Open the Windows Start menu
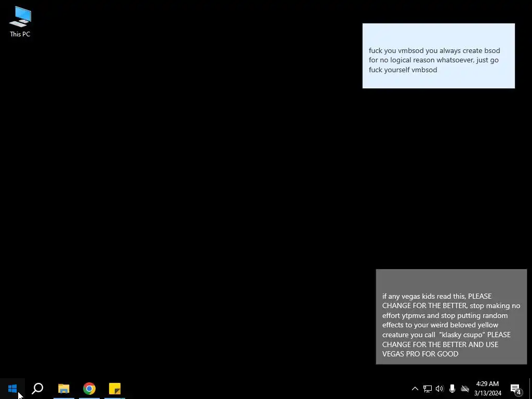 [12, 389]
